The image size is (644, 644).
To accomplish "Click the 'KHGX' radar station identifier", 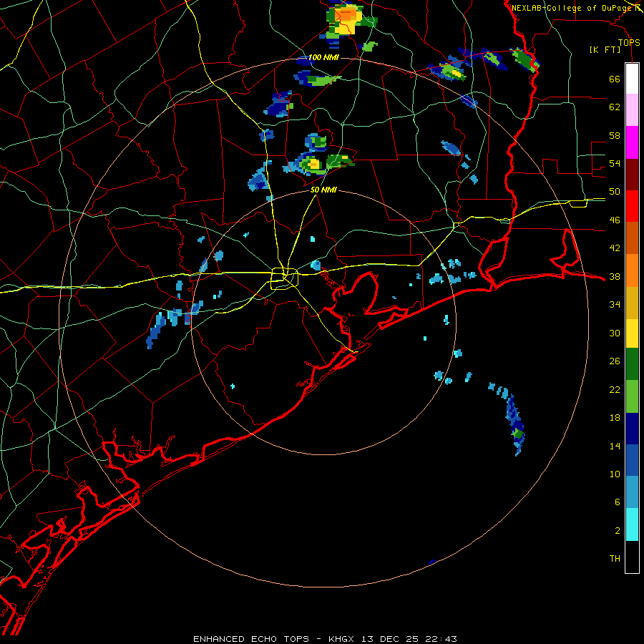I will click(341, 639).
